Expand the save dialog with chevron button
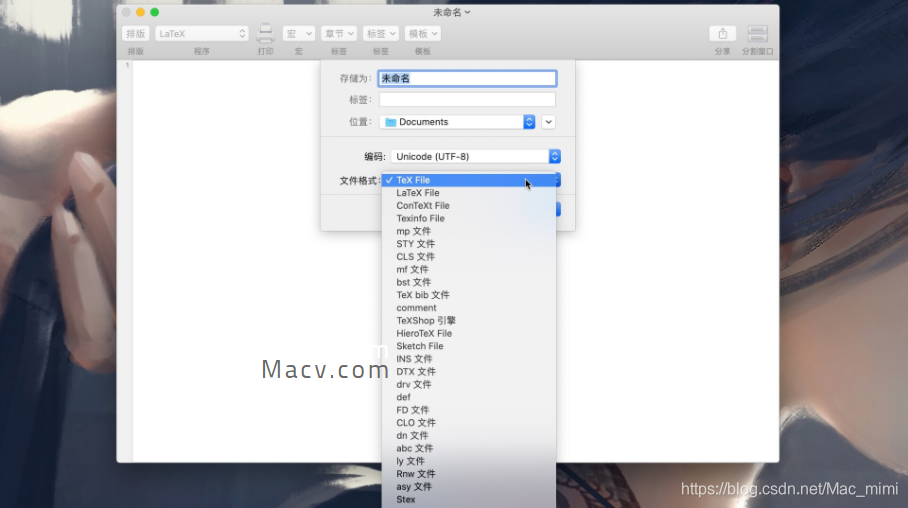Screen dimensions: 908x508 (548, 122)
